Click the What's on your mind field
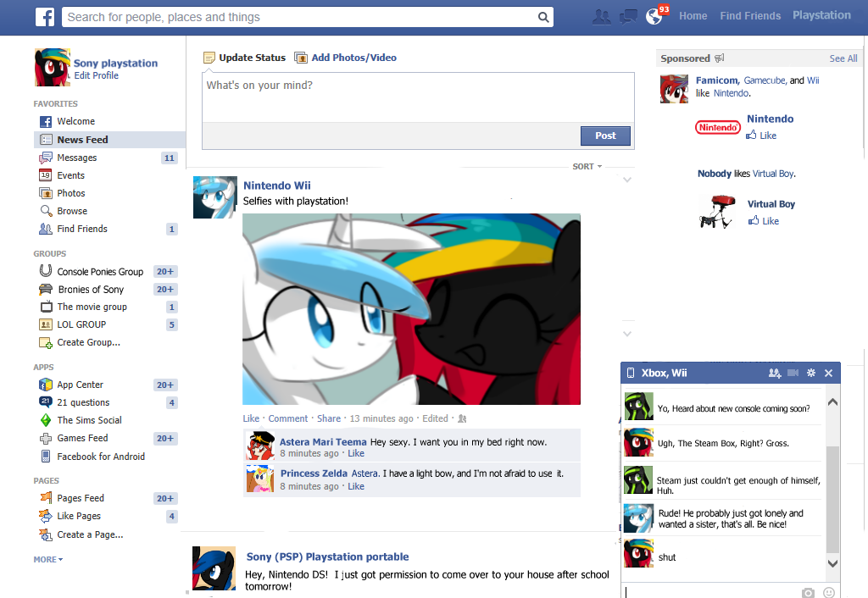The width and height of the screenshot is (868, 598). point(418,97)
